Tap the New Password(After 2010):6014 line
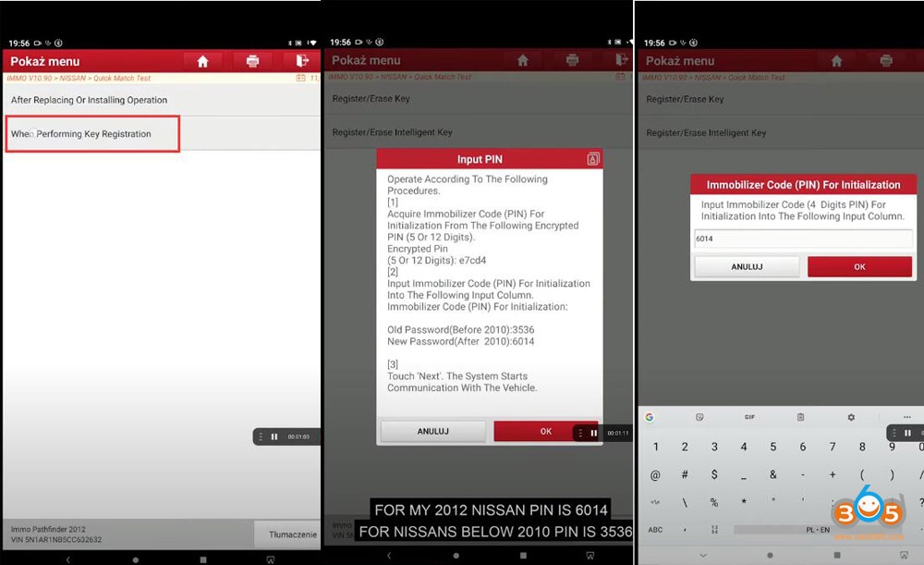Image resolution: width=924 pixels, height=565 pixels. (x=461, y=341)
